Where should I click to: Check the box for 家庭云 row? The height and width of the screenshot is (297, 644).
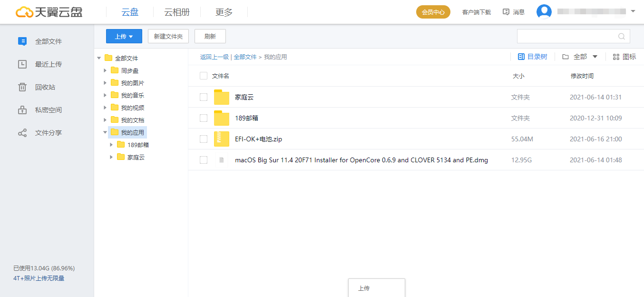click(x=204, y=97)
